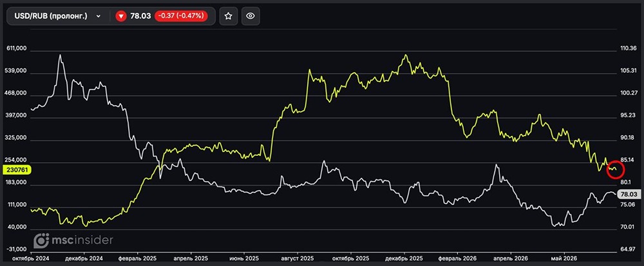Click the 100.27 right axis label

click(628, 93)
